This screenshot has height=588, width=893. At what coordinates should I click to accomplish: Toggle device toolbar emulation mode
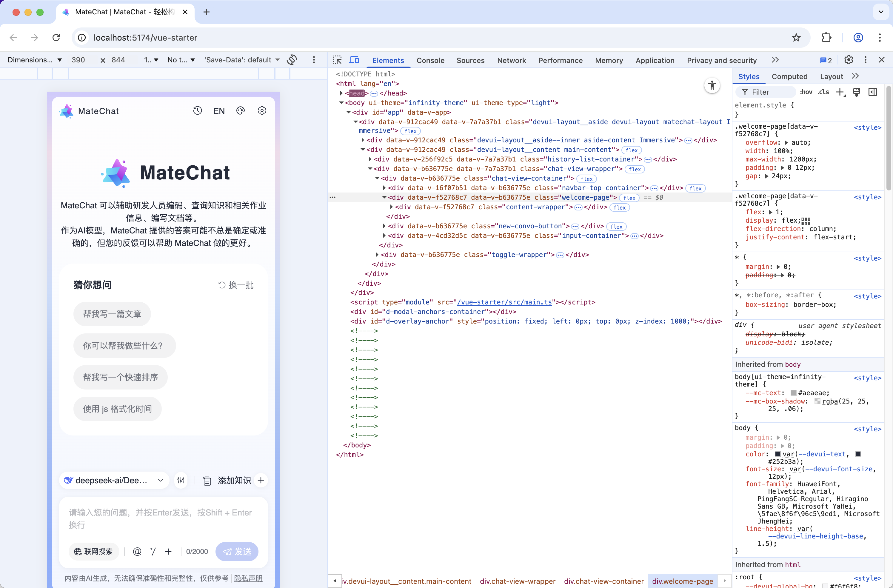[x=354, y=60]
